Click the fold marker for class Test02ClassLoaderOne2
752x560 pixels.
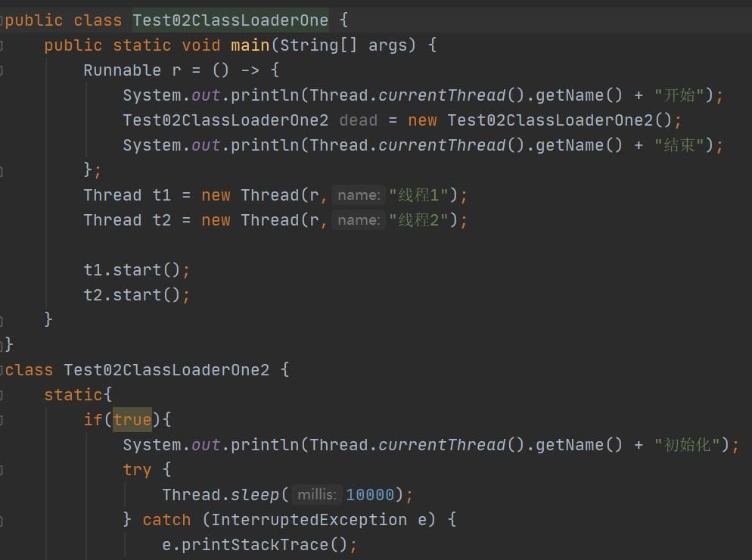[2, 370]
